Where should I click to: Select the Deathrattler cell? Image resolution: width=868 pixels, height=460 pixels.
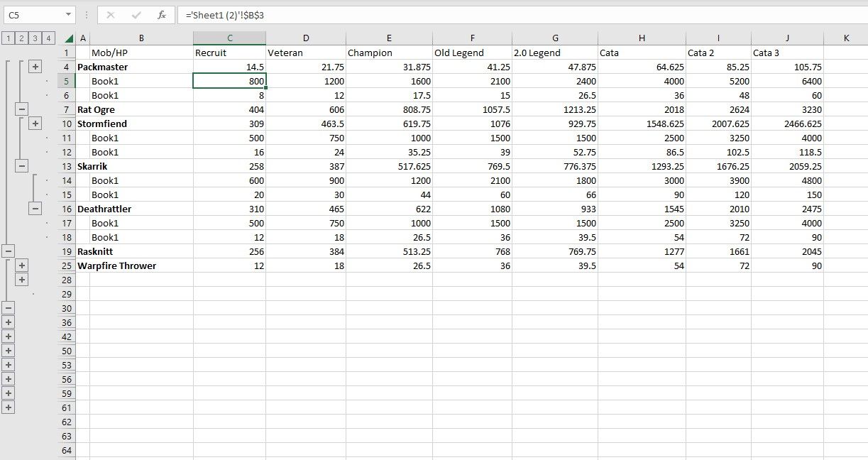pyautogui.click(x=104, y=209)
